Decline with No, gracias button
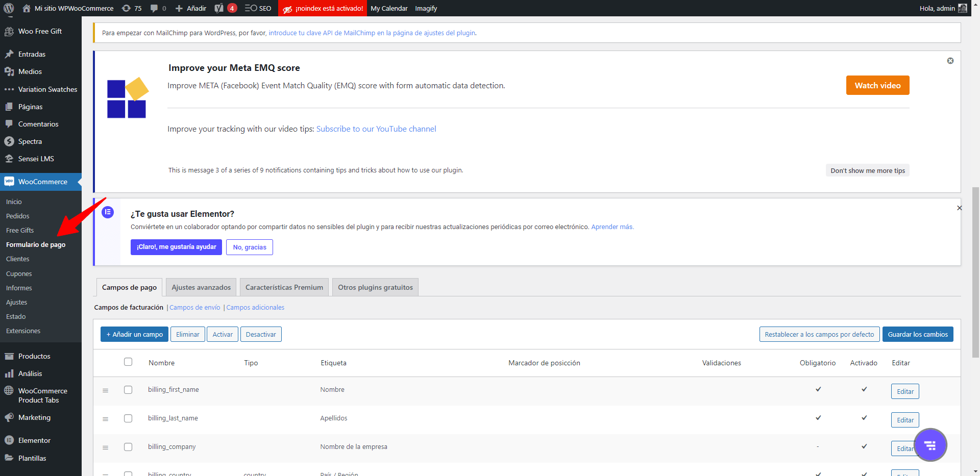Screen dimensions: 980x476 tap(250, 247)
